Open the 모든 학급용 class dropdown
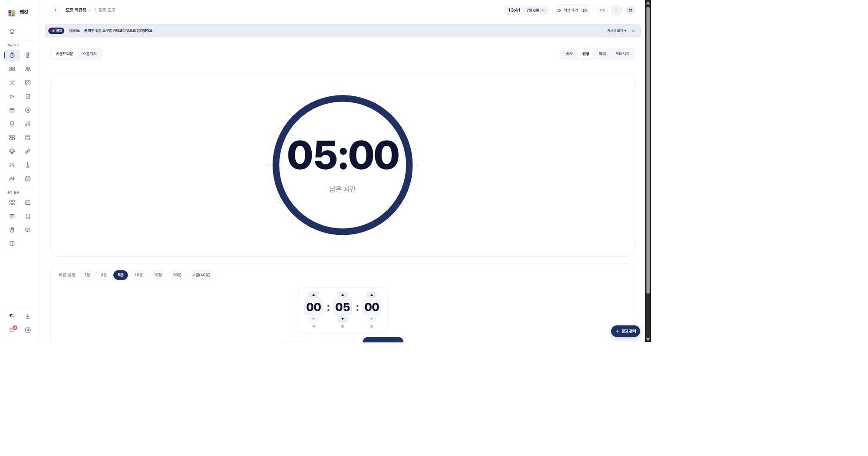This screenshot has height=456, width=868. [78, 10]
